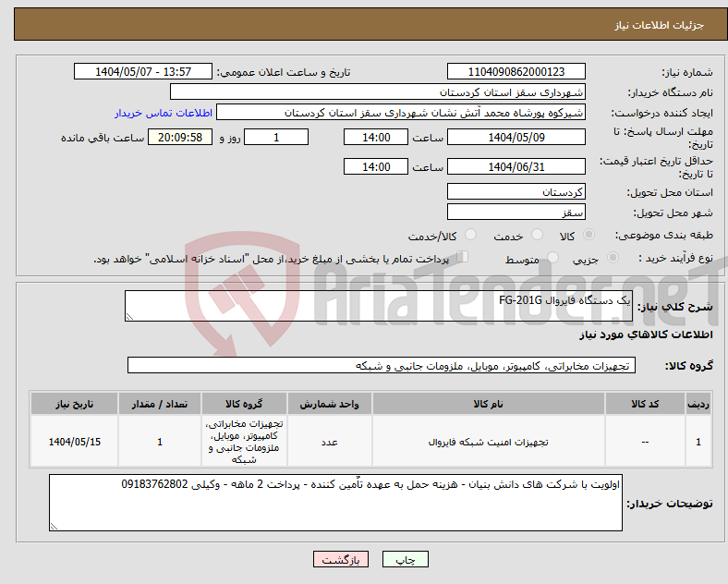
Task: Click the unit cell عدد
Action: click(330, 442)
